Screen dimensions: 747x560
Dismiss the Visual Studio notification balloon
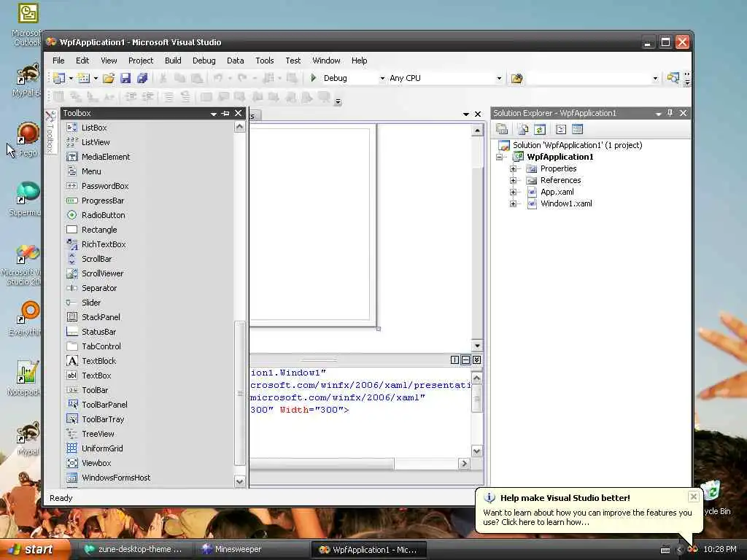click(x=693, y=497)
